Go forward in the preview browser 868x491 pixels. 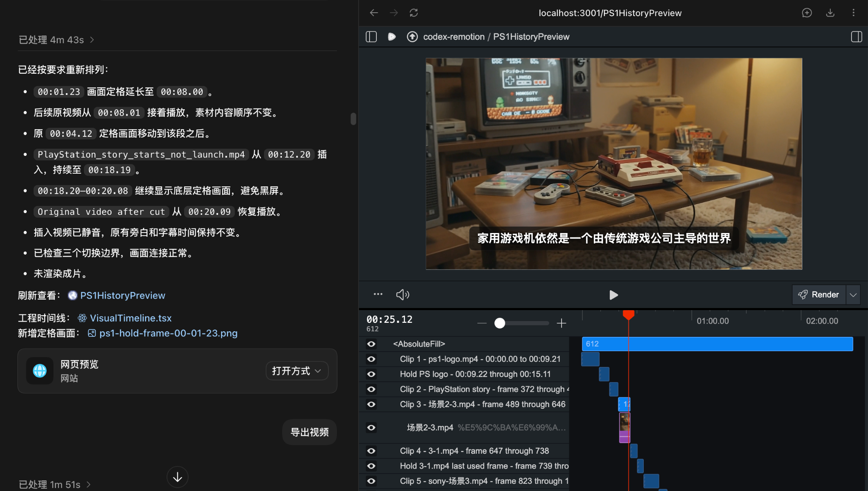[x=394, y=13]
